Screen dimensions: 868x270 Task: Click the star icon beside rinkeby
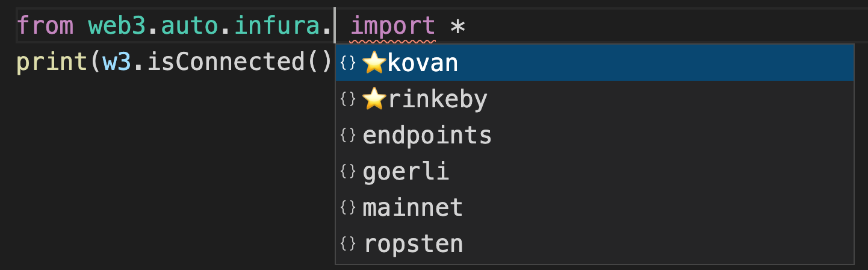coord(374,99)
